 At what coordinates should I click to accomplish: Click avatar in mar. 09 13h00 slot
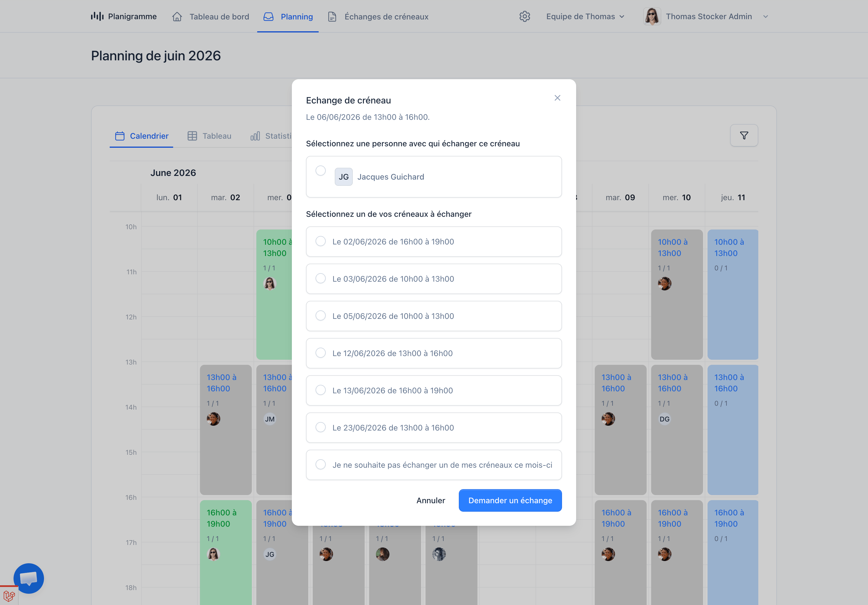point(608,419)
